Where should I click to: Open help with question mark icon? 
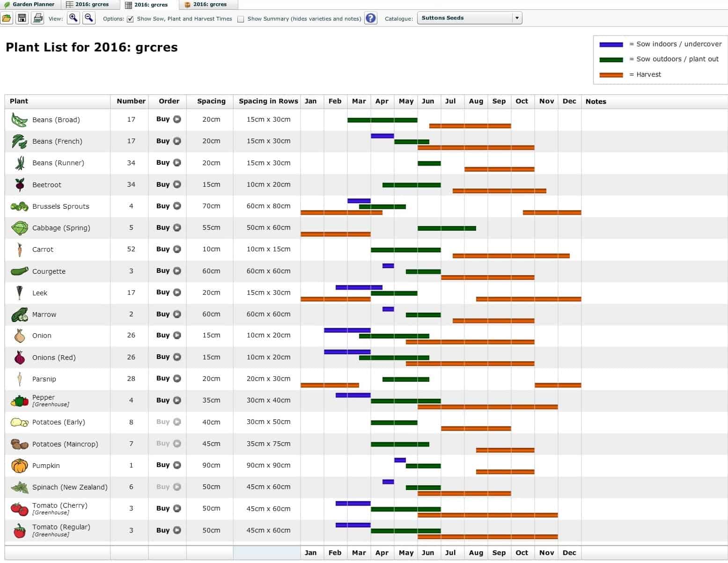371,19
